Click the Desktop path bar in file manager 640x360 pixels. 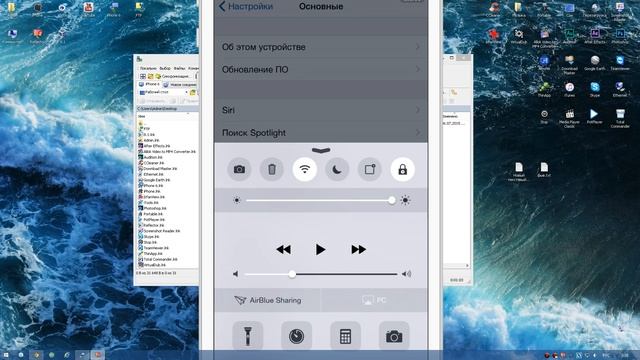[167, 109]
